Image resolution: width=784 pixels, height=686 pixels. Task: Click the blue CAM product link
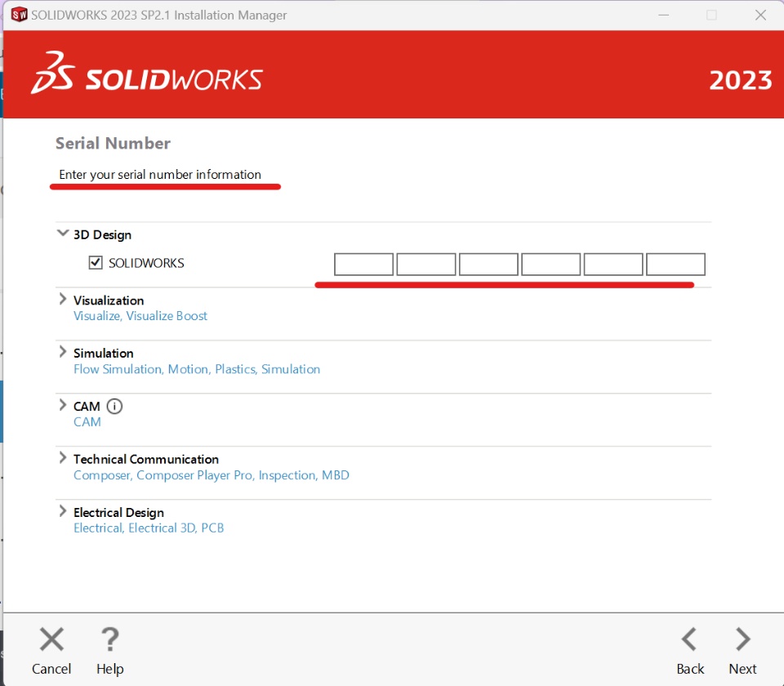pos(87,422)
